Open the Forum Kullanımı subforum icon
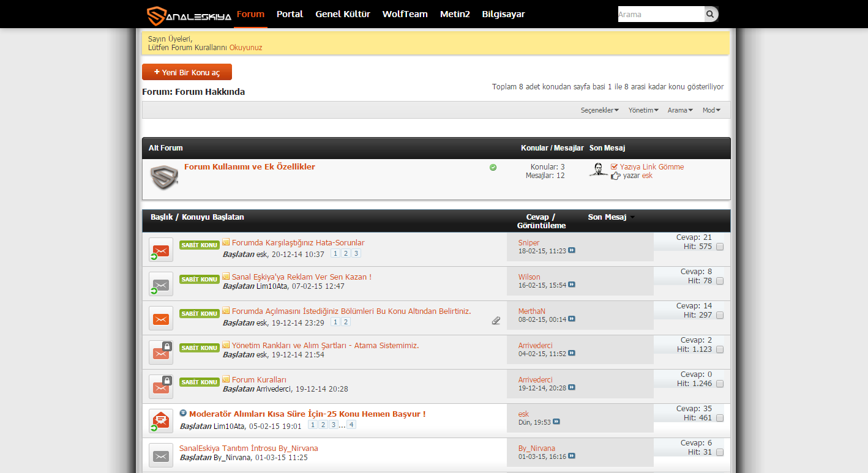 click(164, 177)
